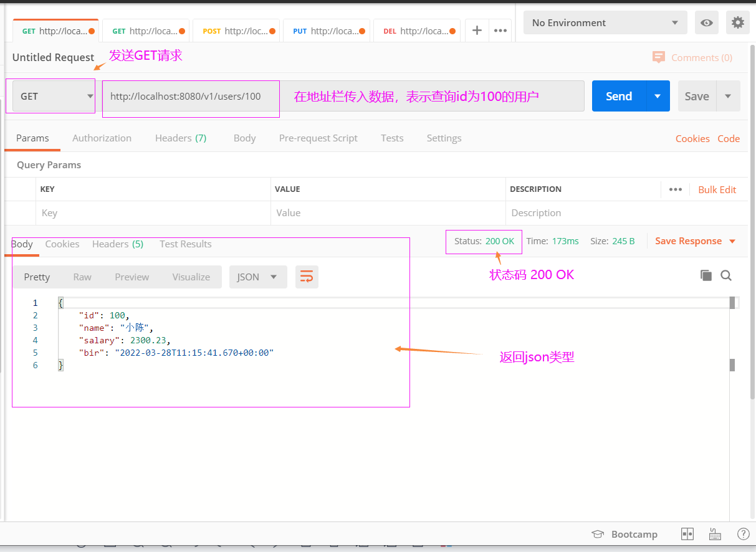Expand Send button dropdown arrow

[x=658, y=96]
